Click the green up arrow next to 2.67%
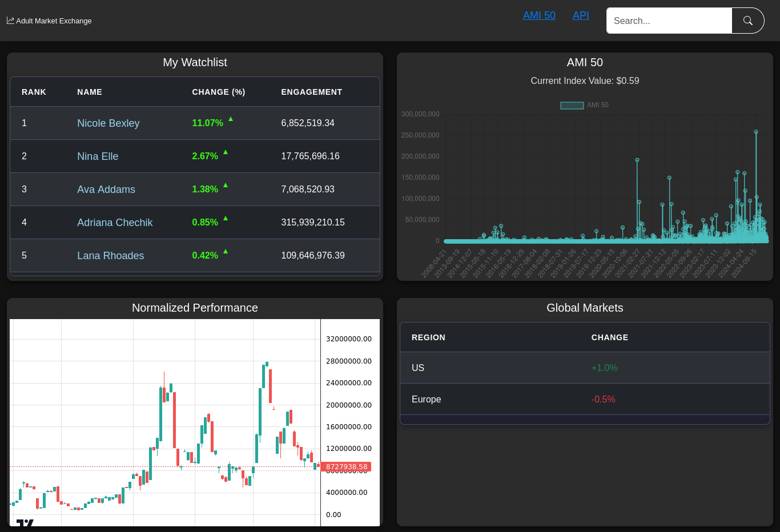Image resolution: width=780 pixels, height=532 pixels. click(x=226, y=152)
